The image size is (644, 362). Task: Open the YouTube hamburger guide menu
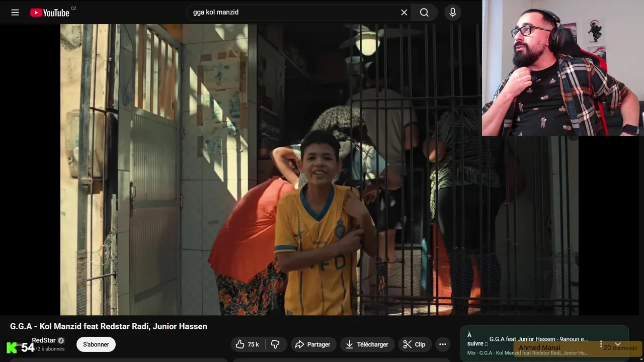[15, 13]
